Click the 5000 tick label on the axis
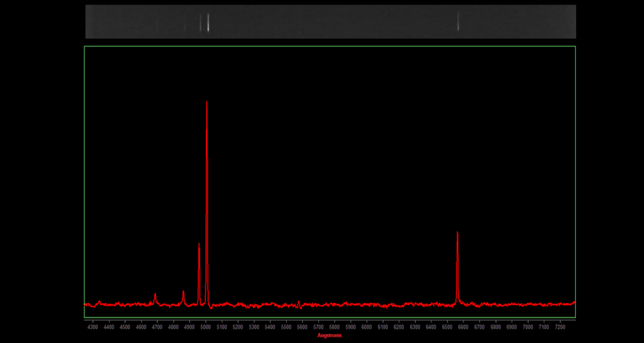This screenshot has width=644, height=343. 205,327
